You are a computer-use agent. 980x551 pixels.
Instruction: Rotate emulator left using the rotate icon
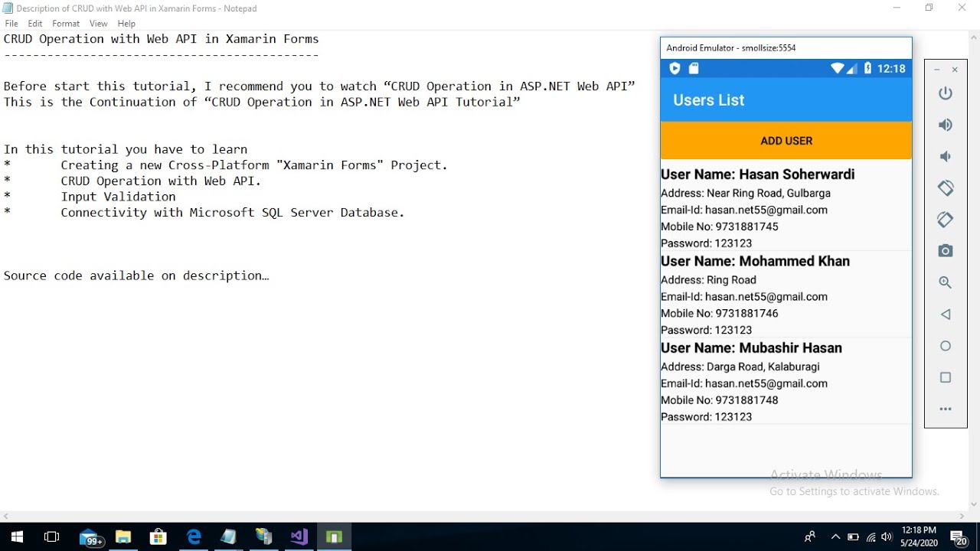(x=946, y=187)
